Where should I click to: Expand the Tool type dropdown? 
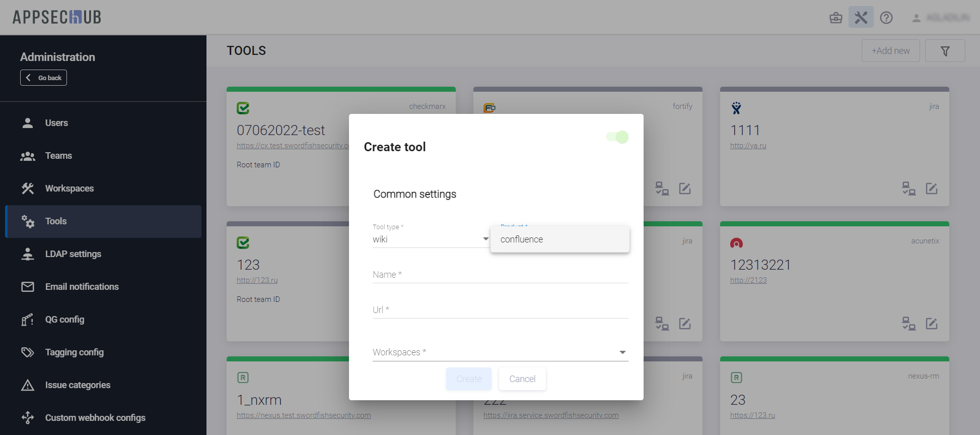coord(431,239)
